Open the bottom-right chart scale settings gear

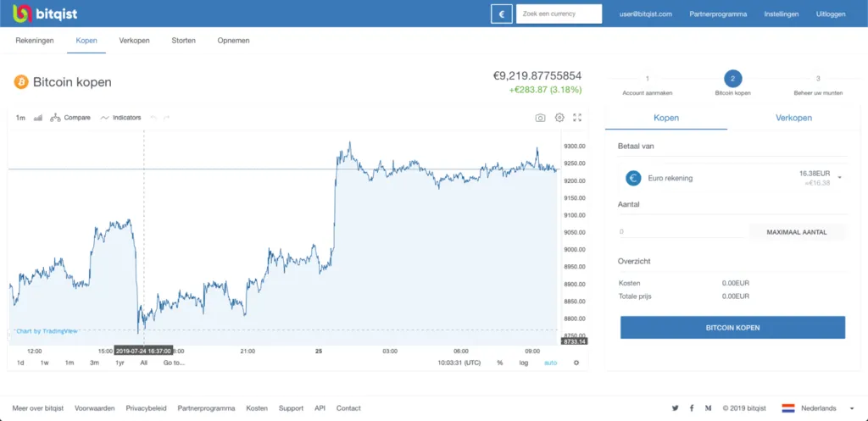[x=576, y=363]
